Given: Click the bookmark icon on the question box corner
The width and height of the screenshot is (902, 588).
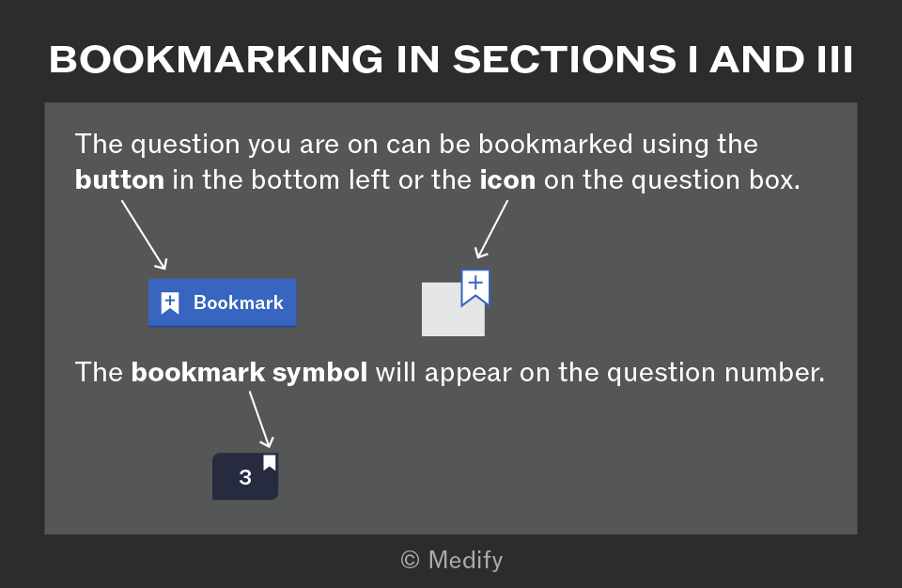Looking at the screenshot, I should [x=475, y=287].
